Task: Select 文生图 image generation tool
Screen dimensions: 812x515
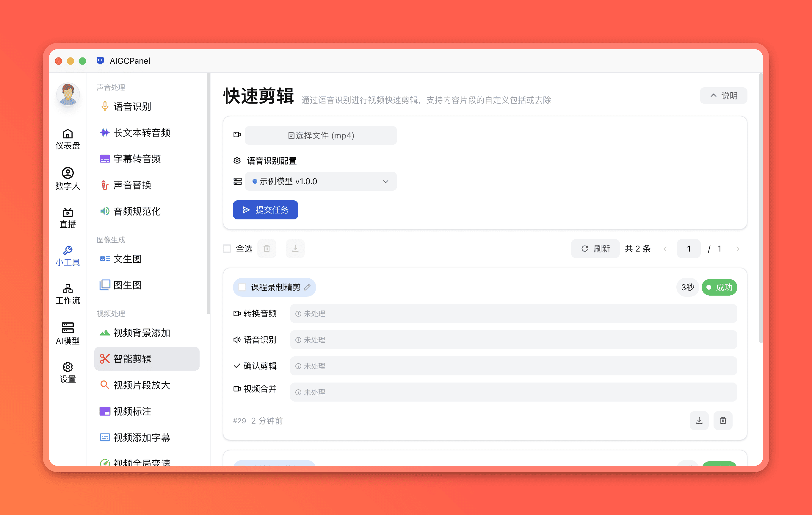Action: (147, 259)
